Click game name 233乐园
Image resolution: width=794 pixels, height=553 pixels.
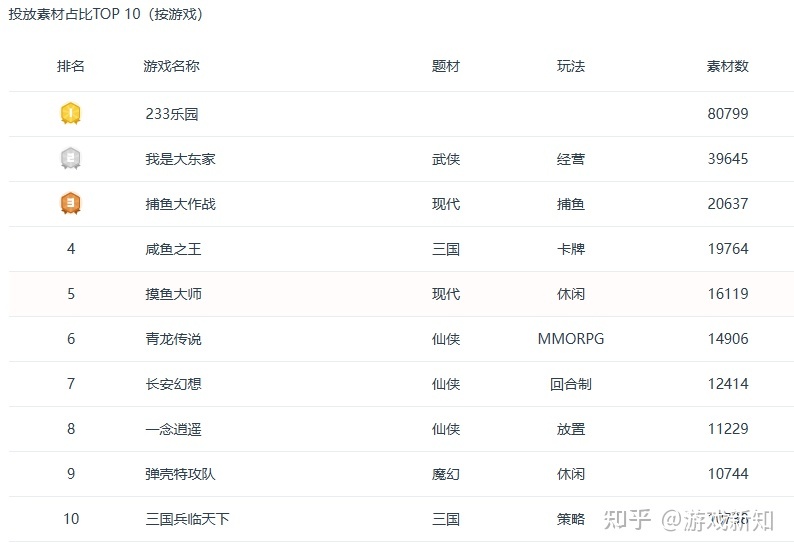(x=172, y=114)
